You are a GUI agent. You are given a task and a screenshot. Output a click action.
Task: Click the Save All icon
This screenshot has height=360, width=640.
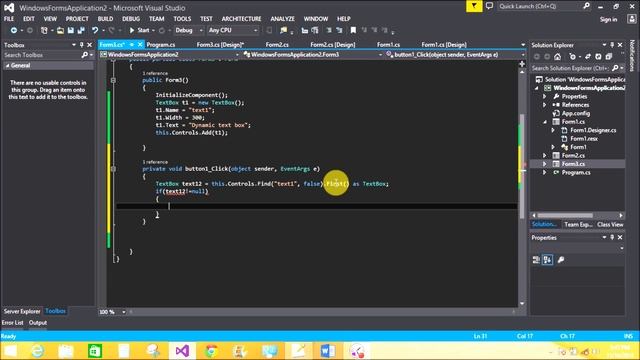pos(81,30)
